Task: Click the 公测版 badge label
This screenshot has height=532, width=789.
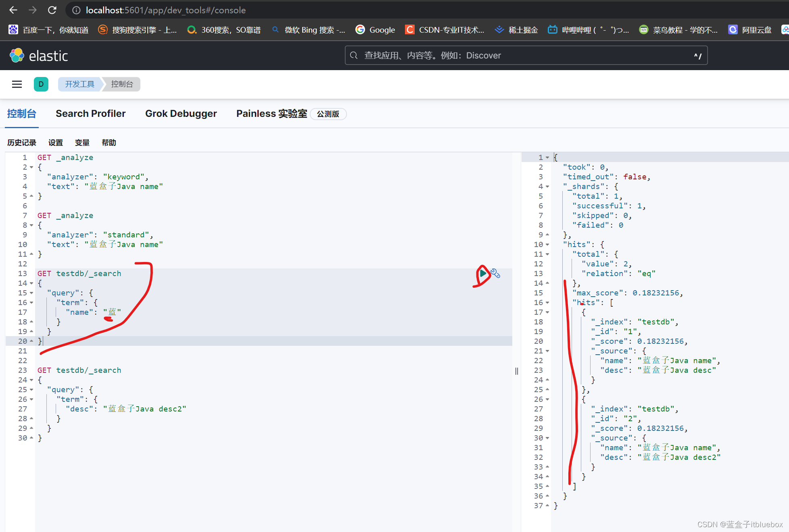Action: (x=328, y=114)
